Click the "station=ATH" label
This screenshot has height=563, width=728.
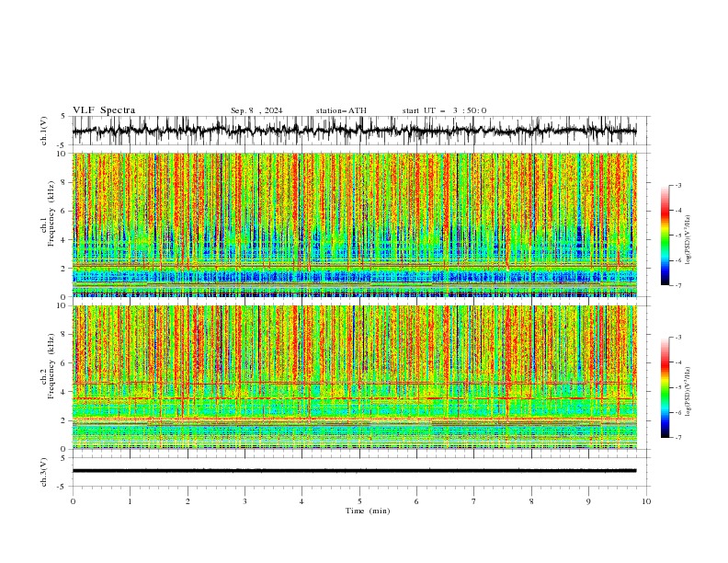pyautogui.click(x=341, y=110)
